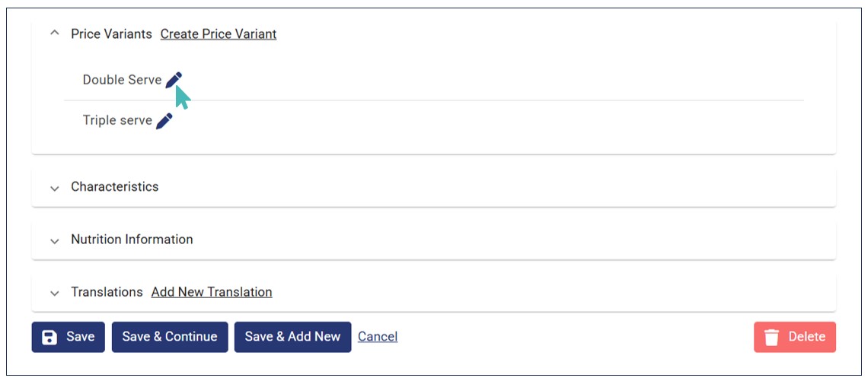Image resolution: width=868 pixels, height=381 pixels.
Task: Cancel editing via the Cancel link
Action: (378, 337)
